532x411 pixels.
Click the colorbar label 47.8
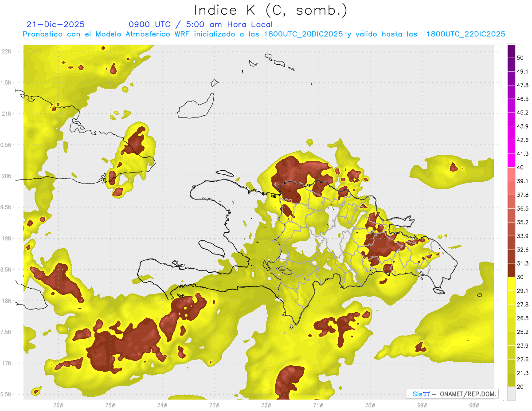pos(523,85)
